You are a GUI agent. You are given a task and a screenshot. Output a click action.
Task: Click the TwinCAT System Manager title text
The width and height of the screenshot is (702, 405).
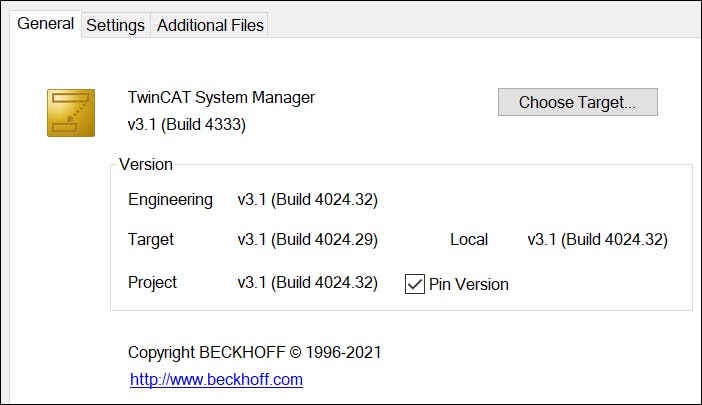pyautogui.click(x=221, y=98)
